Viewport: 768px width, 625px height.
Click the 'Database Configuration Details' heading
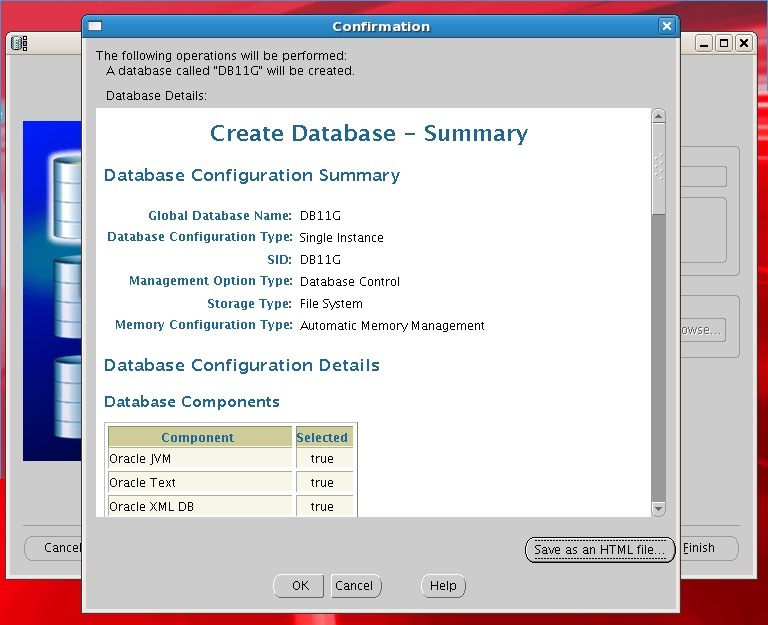click(241, 365)
